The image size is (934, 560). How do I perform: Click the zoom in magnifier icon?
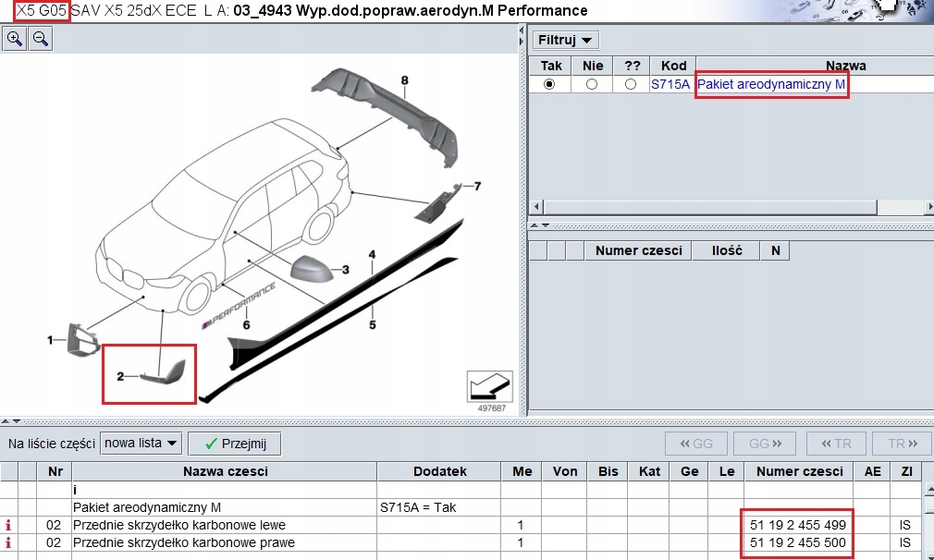15,38
